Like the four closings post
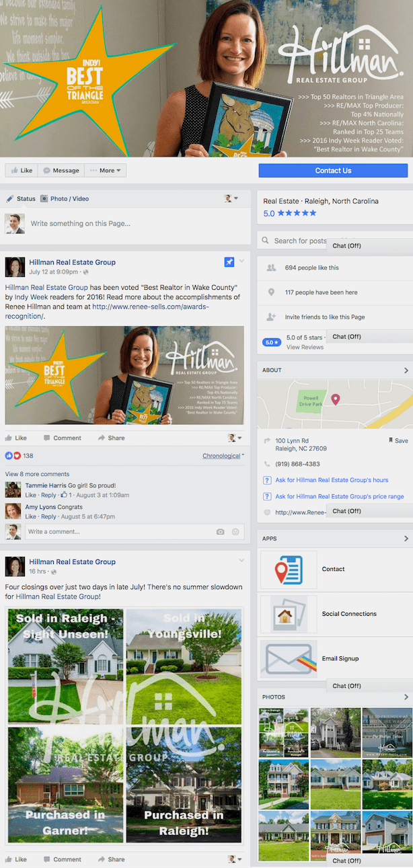 coord(16,859)
